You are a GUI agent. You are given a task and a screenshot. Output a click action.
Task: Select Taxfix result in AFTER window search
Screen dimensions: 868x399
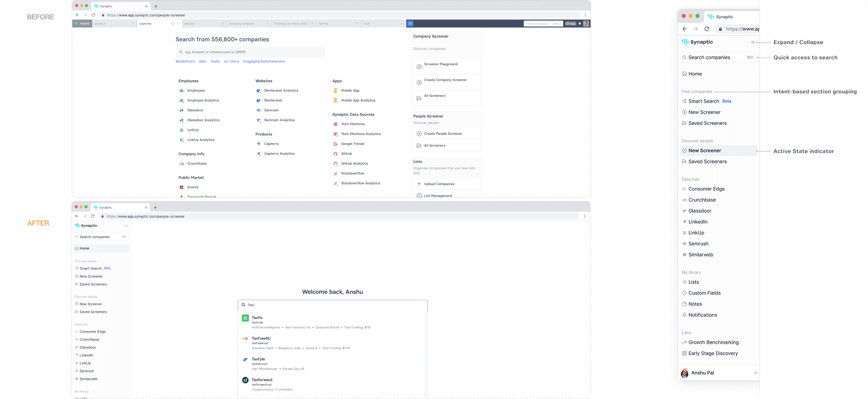[332, 322]
